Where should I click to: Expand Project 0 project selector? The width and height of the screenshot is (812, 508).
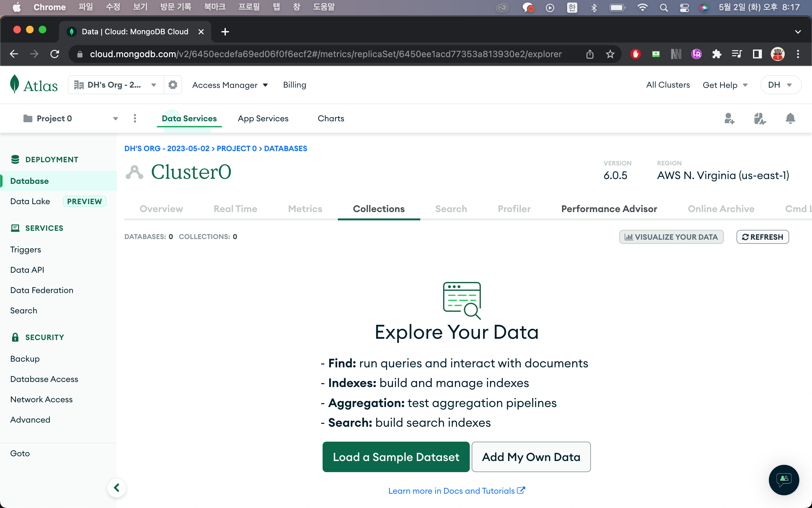coord(70,118)
